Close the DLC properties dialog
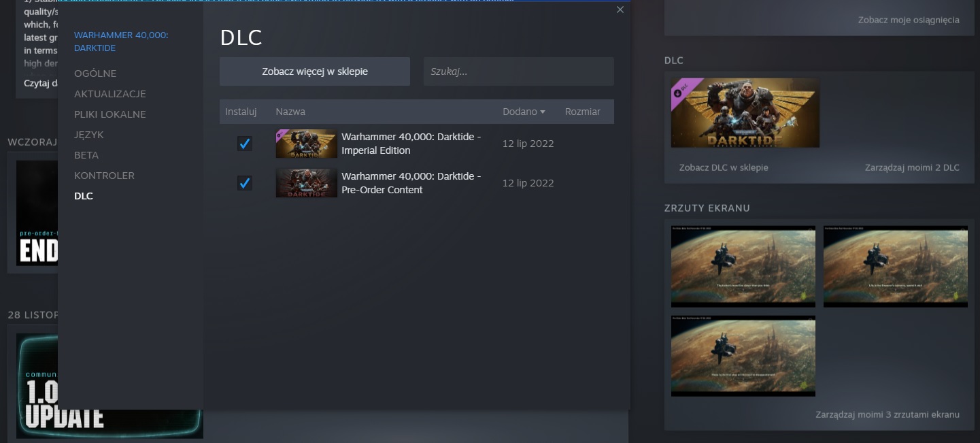Viewport: 980px width, 443px height. pos(620,10)
